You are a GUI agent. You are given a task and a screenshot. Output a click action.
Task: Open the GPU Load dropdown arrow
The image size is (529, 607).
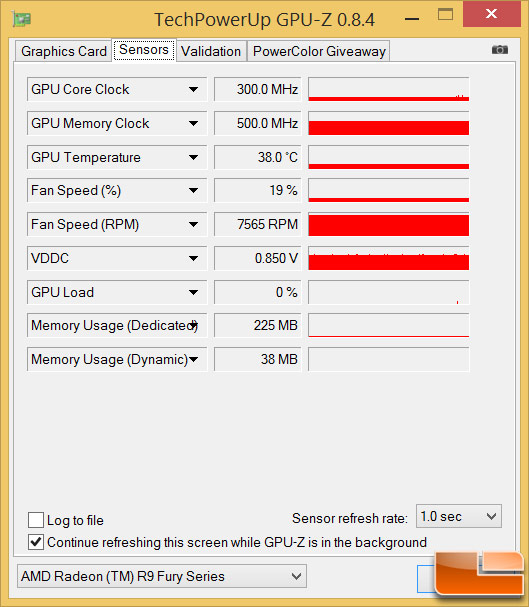pyautogui.click(x=193, y=292)
